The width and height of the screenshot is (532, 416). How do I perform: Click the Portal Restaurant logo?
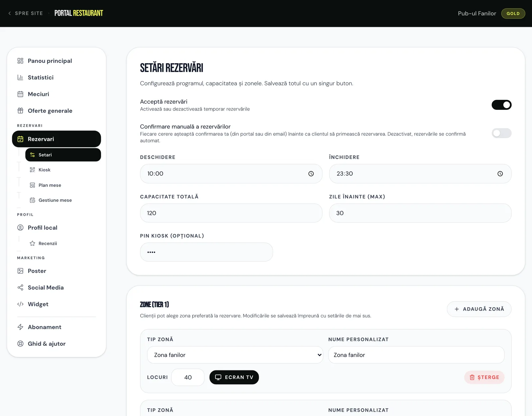(x=79, y=13)
